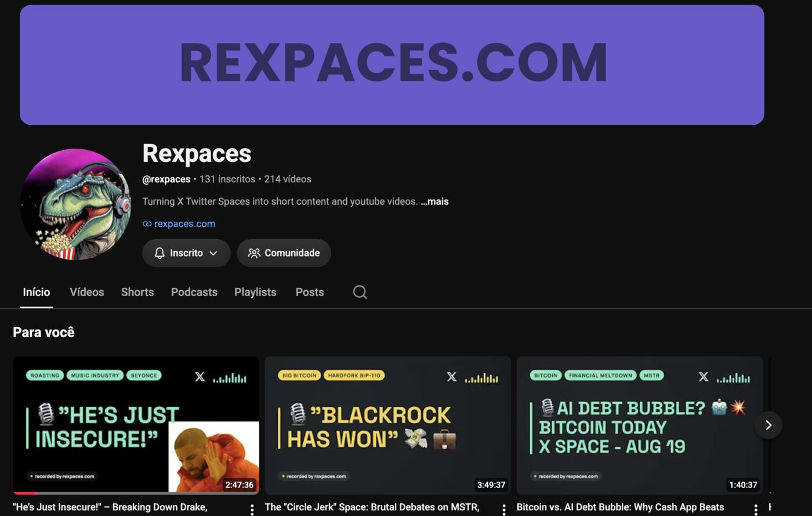
Task: Play the "HE'S JUST INSECURE!" thumbnail
Action: pyautogui.click(x=136, y=425)
